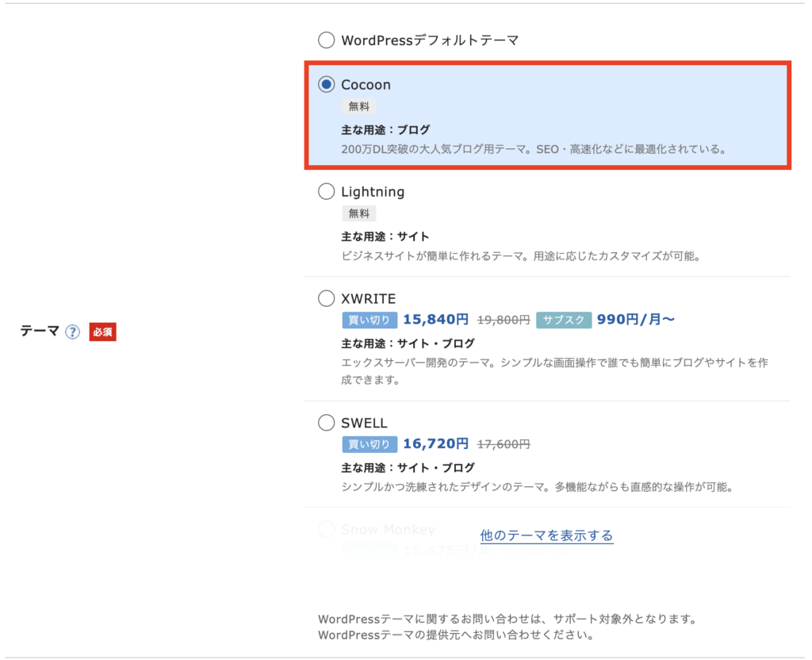Select the WordPressデフォルトテーマ radio button

coord(326,40)
